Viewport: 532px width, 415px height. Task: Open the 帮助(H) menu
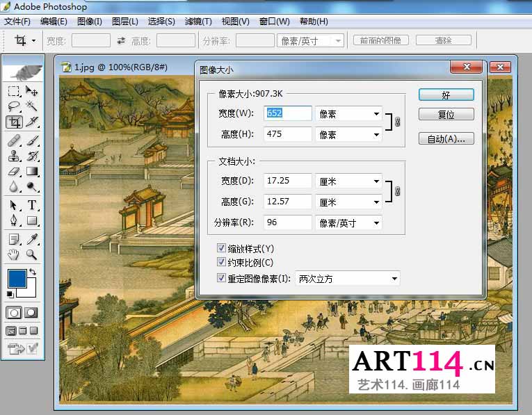point(314,22)
